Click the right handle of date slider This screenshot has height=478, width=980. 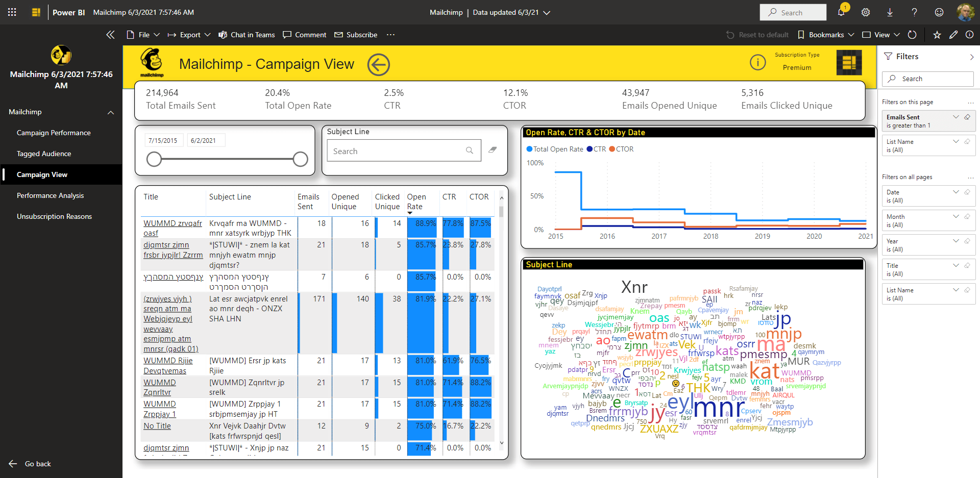coord(301,159)
